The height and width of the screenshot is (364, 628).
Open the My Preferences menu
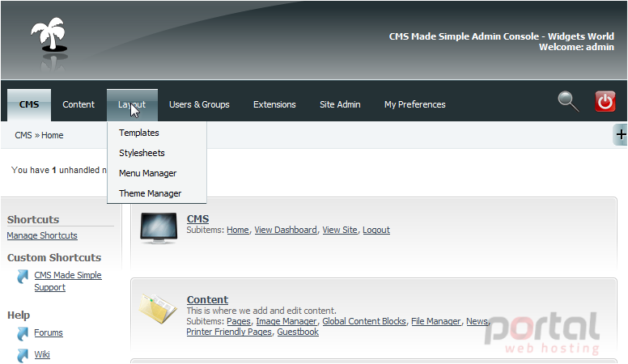click(x=415, y=104)
